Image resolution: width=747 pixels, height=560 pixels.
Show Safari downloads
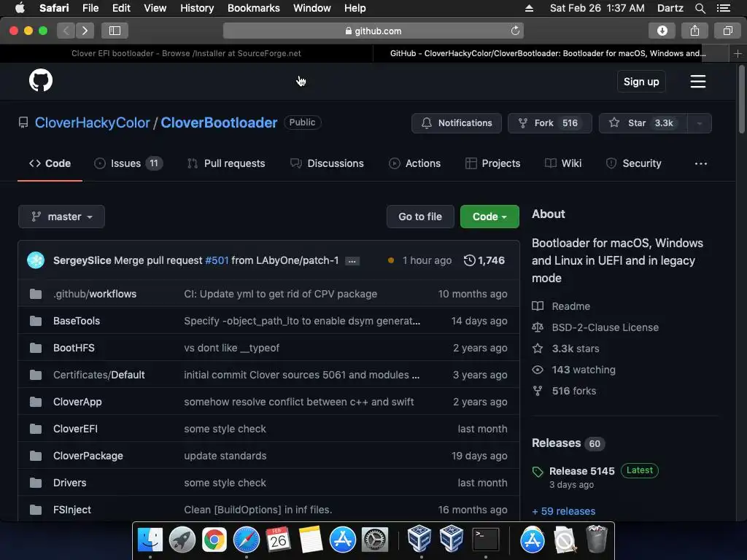[x=662, y=31]
